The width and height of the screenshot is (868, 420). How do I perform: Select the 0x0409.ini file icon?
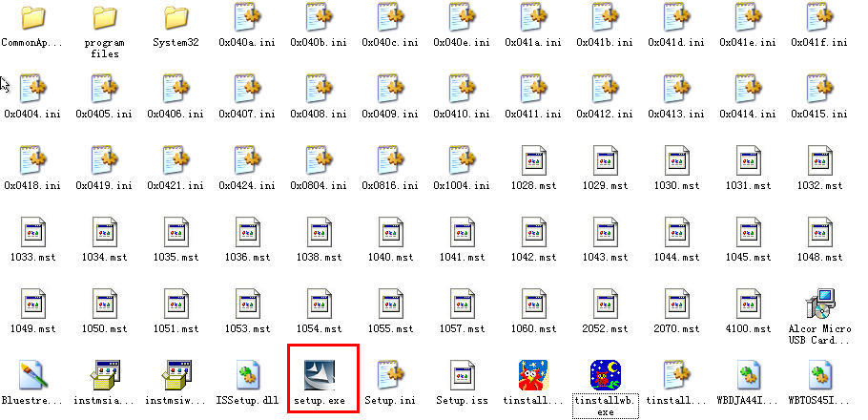click(x=391, y=89)
